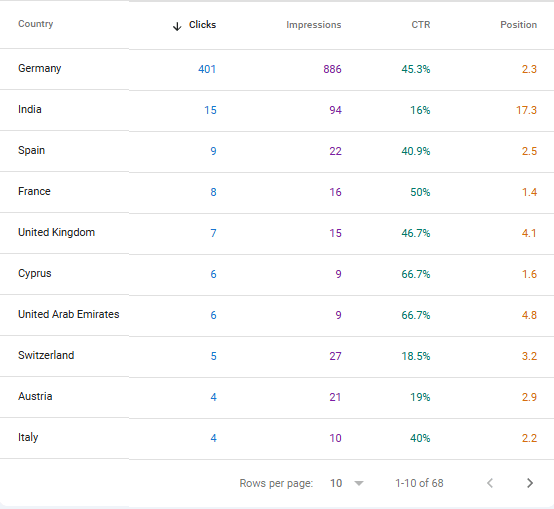The width and height of the screenshot is (554, 509).
Task: Click Cyprus's 1.6 position value
Action: pyautogui.click(x=529, y=274)
